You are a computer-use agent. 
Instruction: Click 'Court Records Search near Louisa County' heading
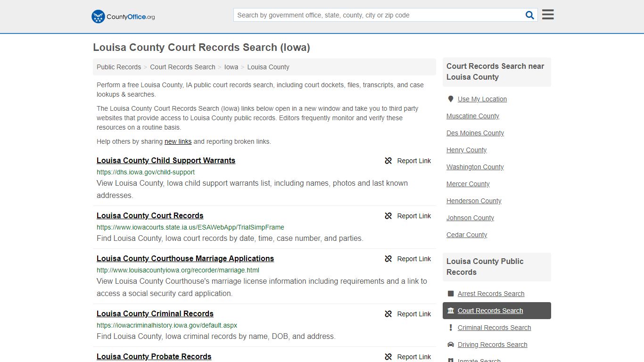[495, 72]
